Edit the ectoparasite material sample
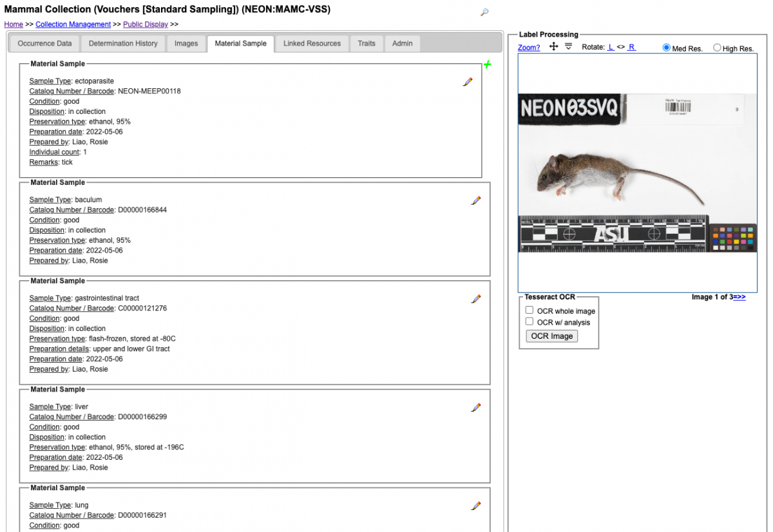Screen dimensions: 773x532 pos(468,82)
